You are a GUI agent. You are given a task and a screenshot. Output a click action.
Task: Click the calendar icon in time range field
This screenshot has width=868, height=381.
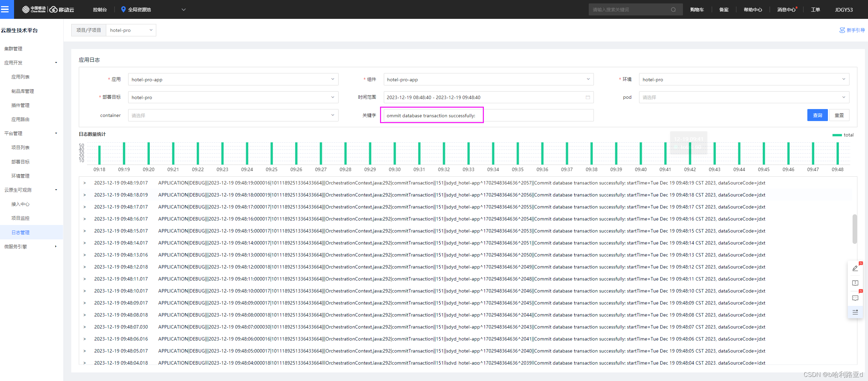click(588, 97)
